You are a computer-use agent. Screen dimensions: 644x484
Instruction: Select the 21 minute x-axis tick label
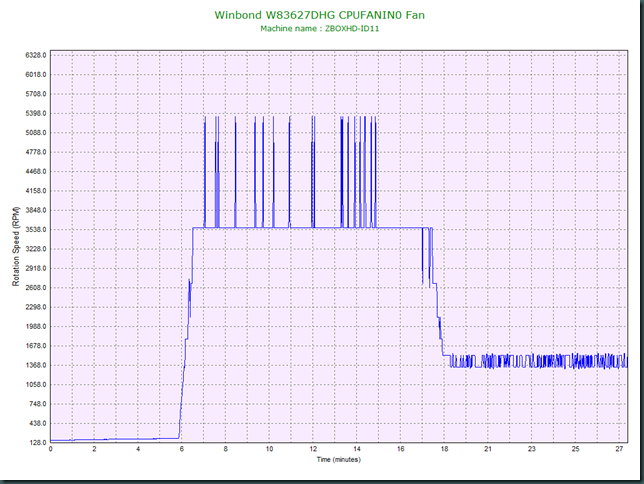pos(488,449)
